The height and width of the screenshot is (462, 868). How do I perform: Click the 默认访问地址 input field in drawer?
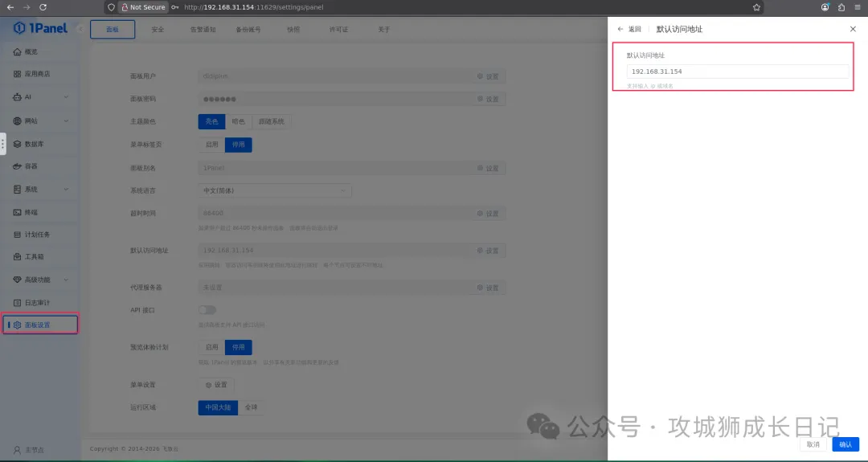pos(737,72)
